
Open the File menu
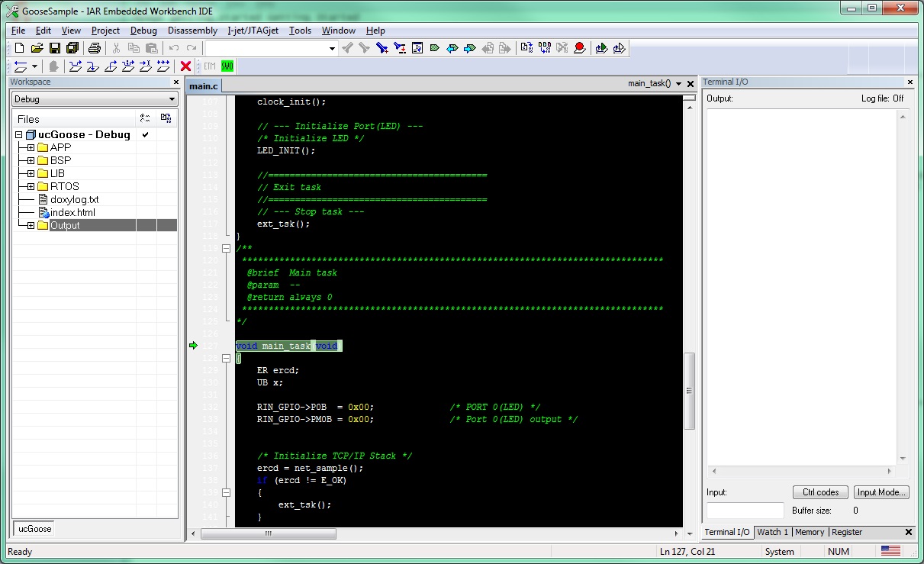click(18, 31)
